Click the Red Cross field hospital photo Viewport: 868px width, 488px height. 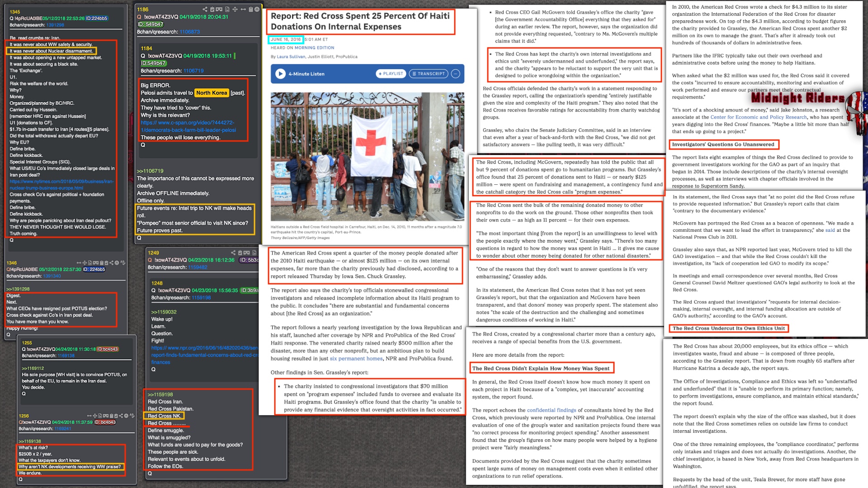click(x=367, y=157)
